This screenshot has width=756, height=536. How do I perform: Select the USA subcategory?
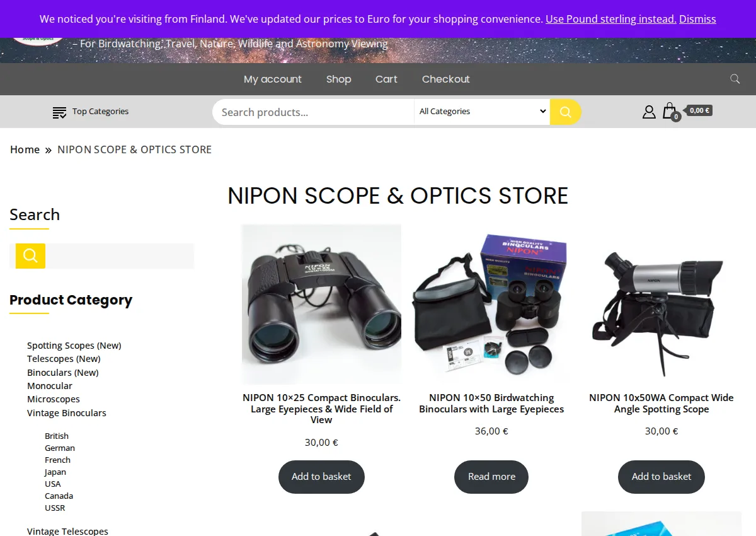[x=53, y=484]
